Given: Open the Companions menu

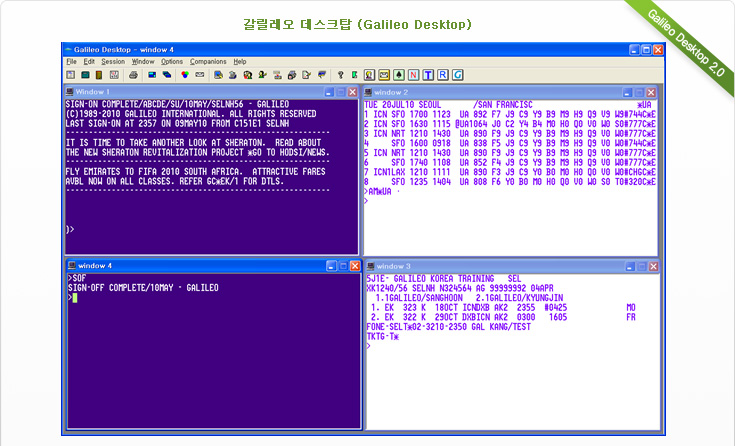Looking at the screenshot, I should [x=208, y=61].
